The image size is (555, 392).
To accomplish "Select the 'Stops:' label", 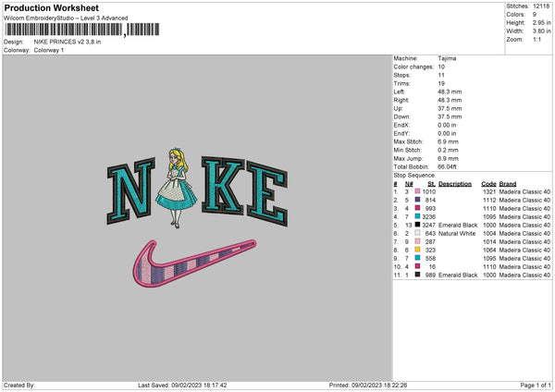I will coord(402,75).
